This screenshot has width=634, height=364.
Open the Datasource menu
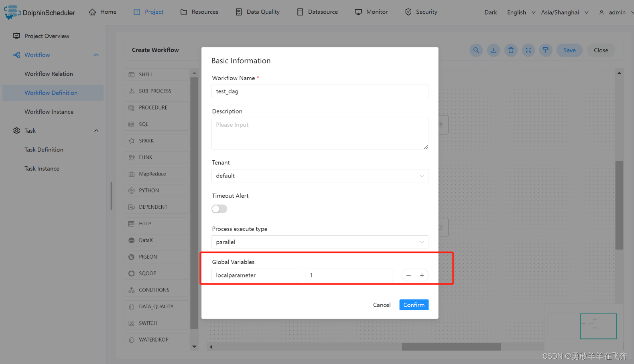coord(317,12)
